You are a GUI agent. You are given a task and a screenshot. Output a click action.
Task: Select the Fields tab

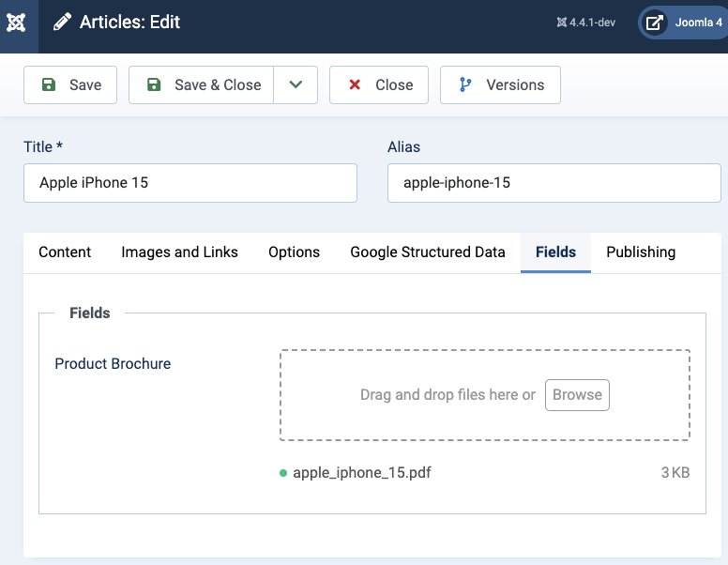point(555,252)
